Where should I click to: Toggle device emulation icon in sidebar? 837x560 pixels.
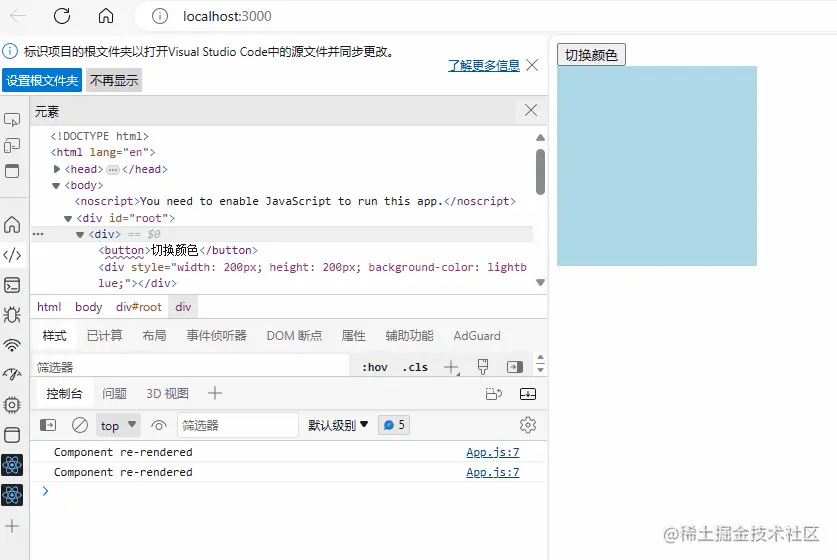pyautogui.click(x=12, y=145)
